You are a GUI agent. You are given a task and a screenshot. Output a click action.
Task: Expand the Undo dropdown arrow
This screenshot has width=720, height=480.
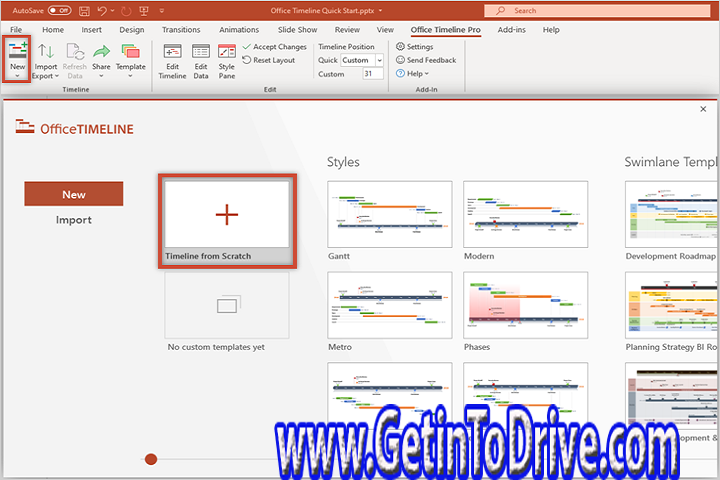point(112,11)
